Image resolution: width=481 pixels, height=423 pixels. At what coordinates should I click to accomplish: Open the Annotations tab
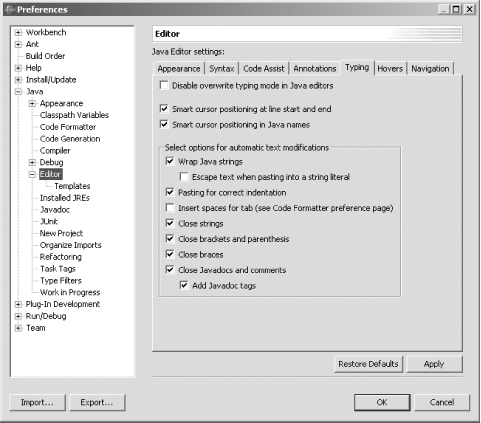pyautogui.click(x=315, y=69)
